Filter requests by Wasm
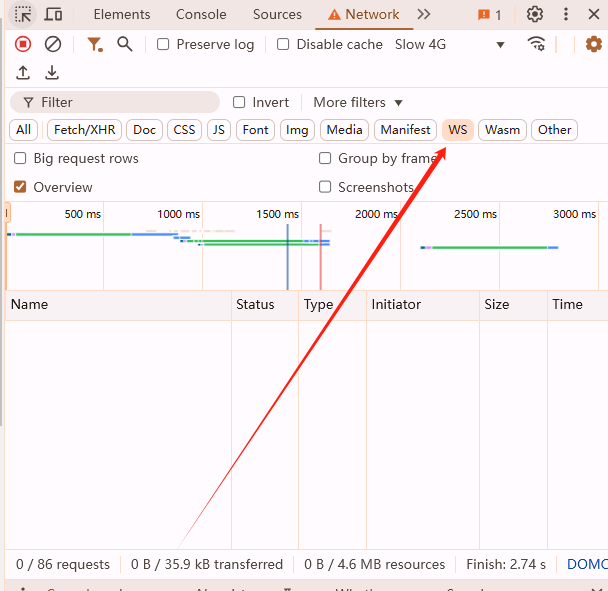Screen dimensions: 608x591 pos(503,130)
